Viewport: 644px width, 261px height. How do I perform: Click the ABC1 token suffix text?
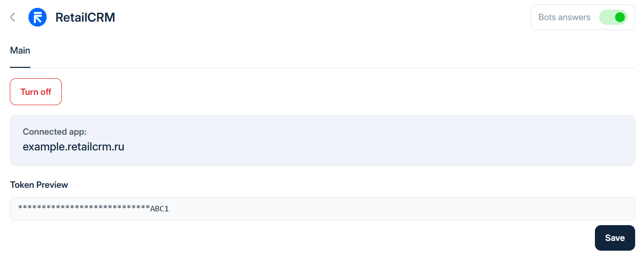point(160,209)
